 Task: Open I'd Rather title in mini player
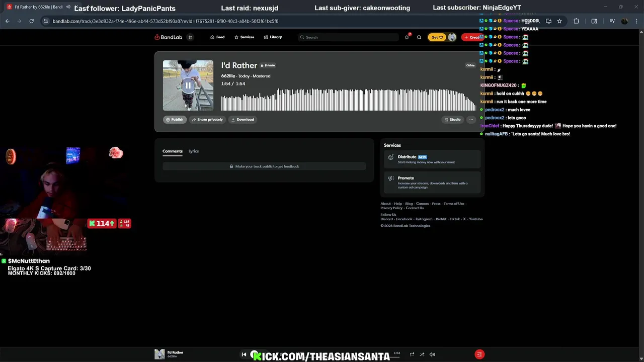(175, 352)
